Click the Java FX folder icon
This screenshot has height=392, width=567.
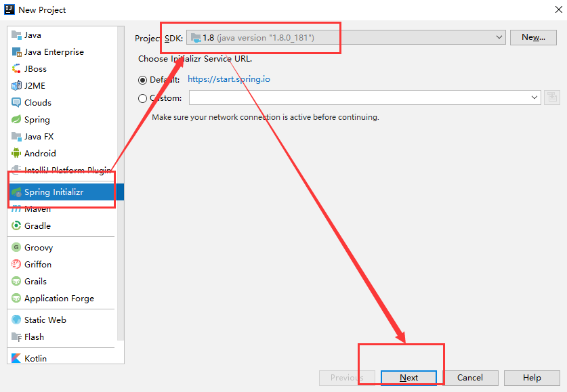[16, 136]
